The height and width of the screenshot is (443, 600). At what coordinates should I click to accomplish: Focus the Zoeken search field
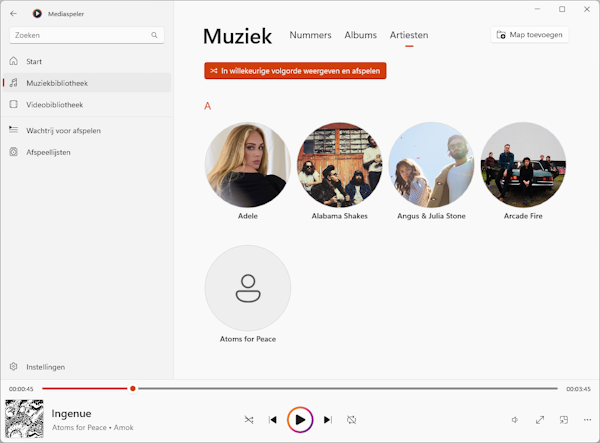[x=87, y=35]
